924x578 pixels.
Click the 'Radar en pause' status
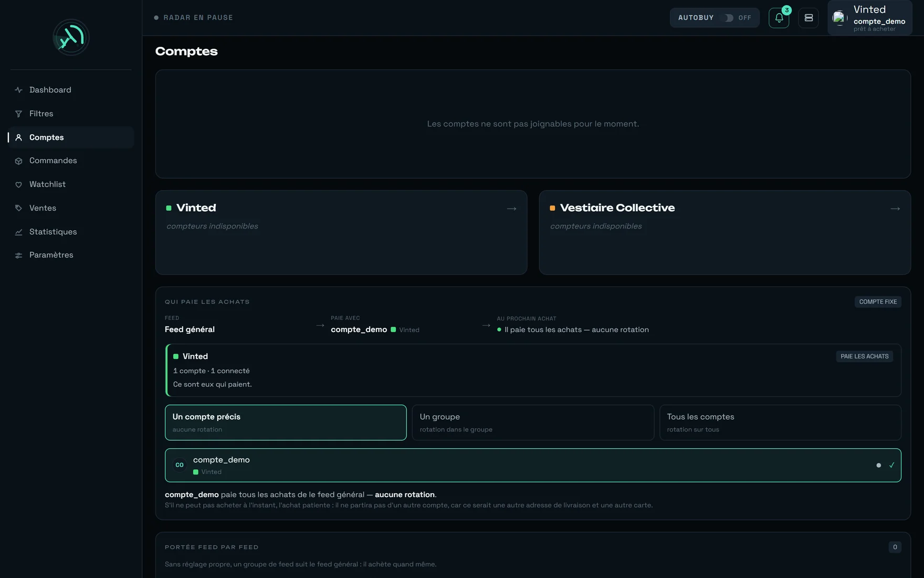tap(193, 18)
